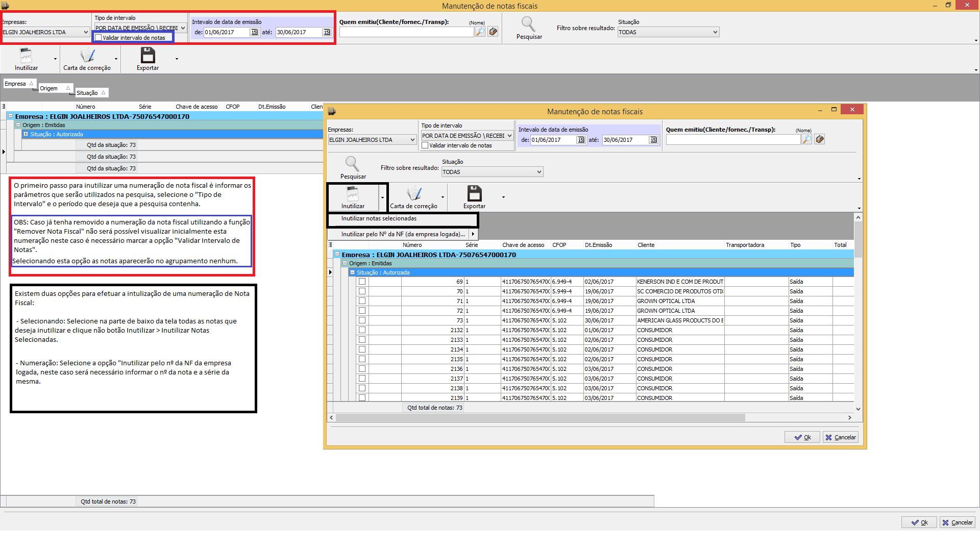The image size is (980, 551).
Task: Click search-person icon in inner window
Action: (x=806, y=139)
